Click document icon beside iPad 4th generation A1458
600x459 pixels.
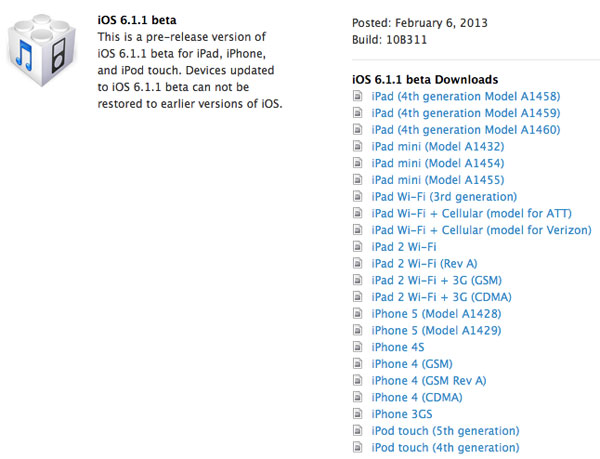[359, 96]
